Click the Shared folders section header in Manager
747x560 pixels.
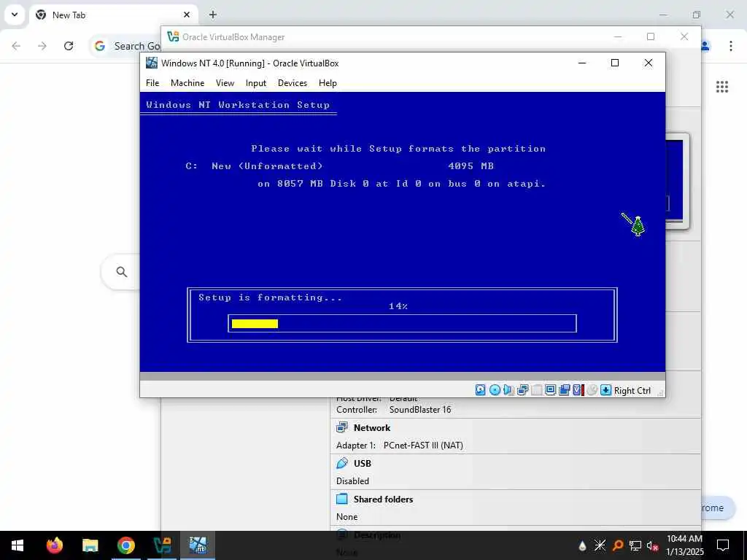pyautogui.click(x=383, y=499)
